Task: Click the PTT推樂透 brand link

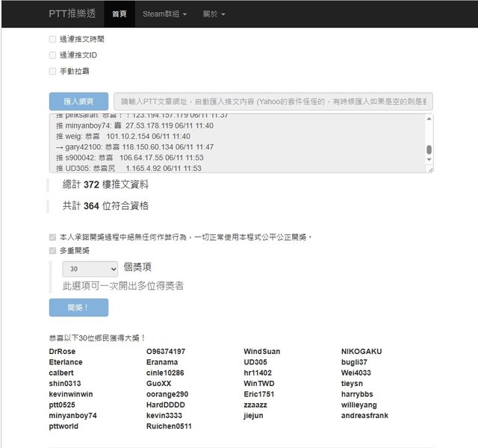Action: [72, 13]
